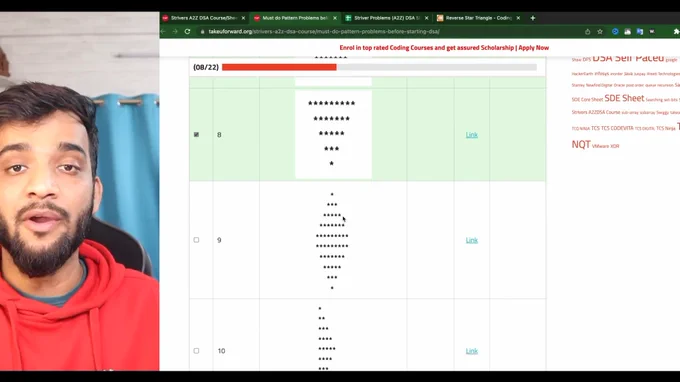Open the extensions puzzle-piece icon
The image size is (680, 382).
(x=676, y=32)
